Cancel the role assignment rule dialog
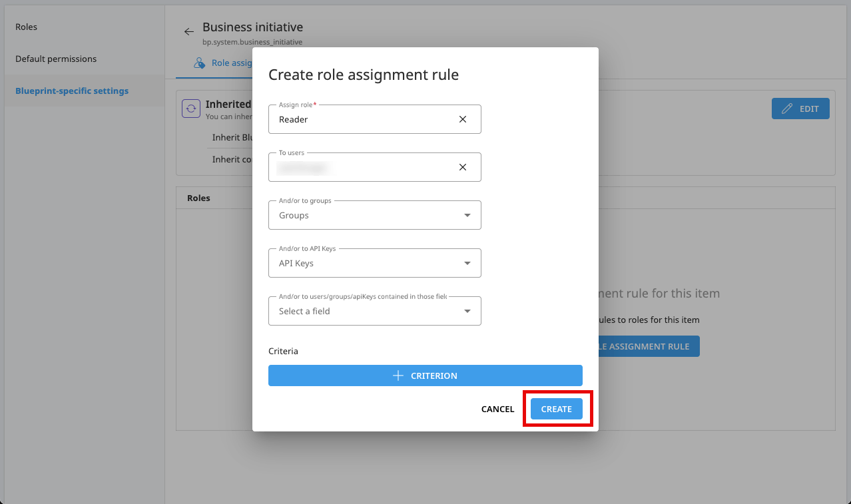Image resolution: width=851 pixels, height=504 pixels. click(x=497, y=409)
